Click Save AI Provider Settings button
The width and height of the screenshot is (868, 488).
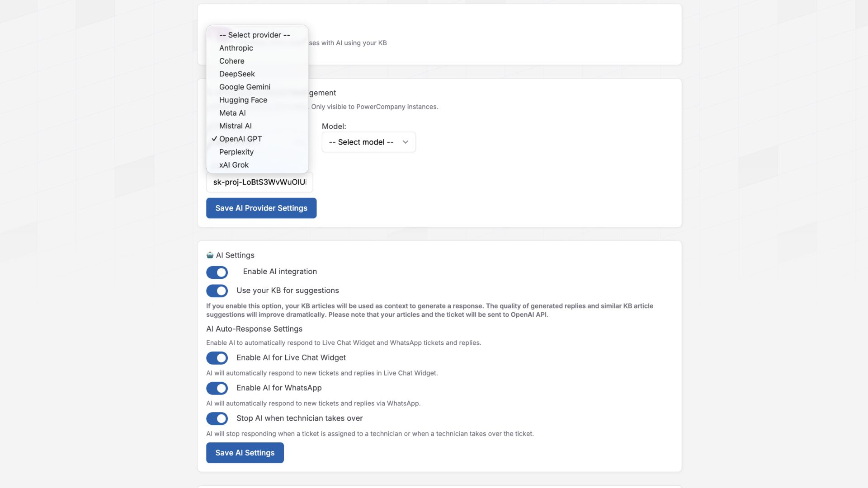point(261,208)
